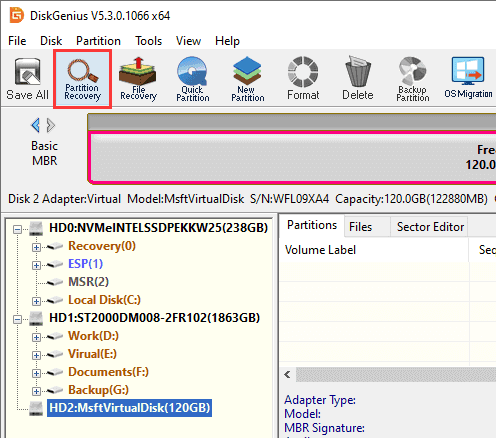Click the Delete trash can icon
Viewport: 496px width, 438px height.
[358, 79]
